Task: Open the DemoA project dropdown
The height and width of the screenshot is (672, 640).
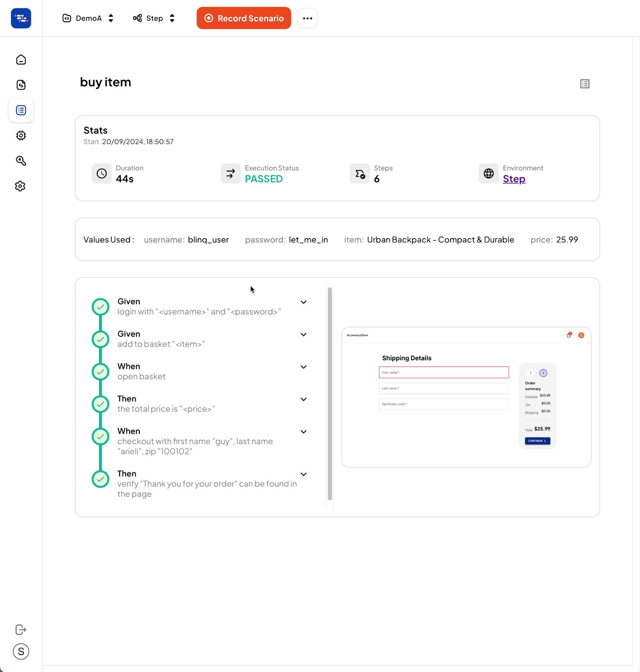Action: [x=88, y=18]
